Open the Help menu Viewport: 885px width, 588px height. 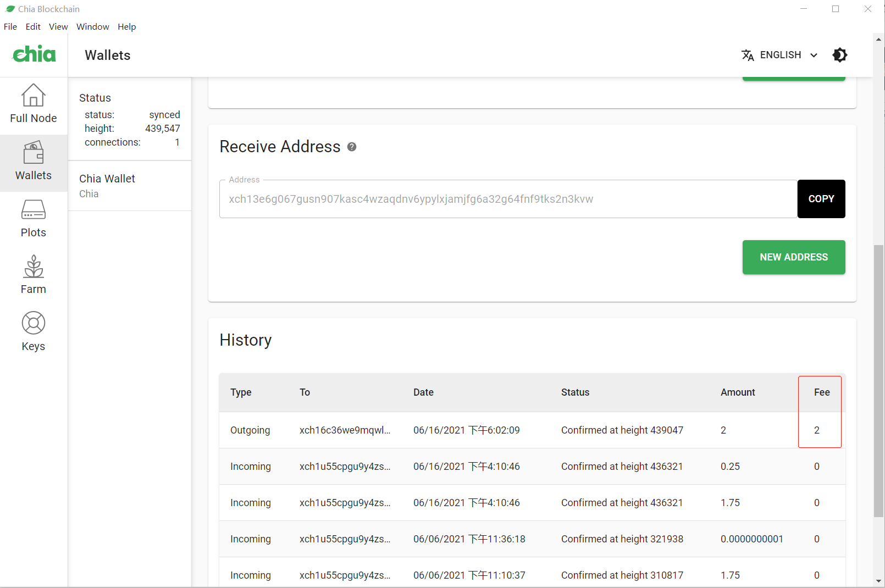(126, 26)
